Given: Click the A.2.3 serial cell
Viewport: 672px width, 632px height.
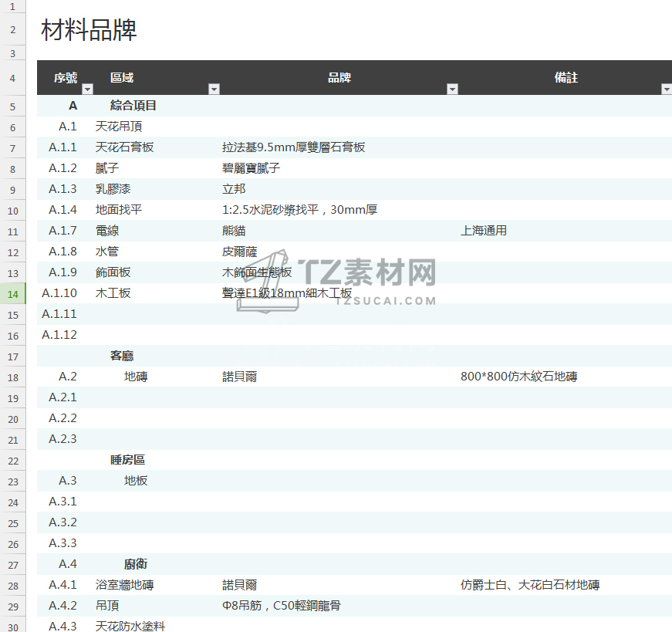Looking at the screenshot, I should (x=62, y=438).
